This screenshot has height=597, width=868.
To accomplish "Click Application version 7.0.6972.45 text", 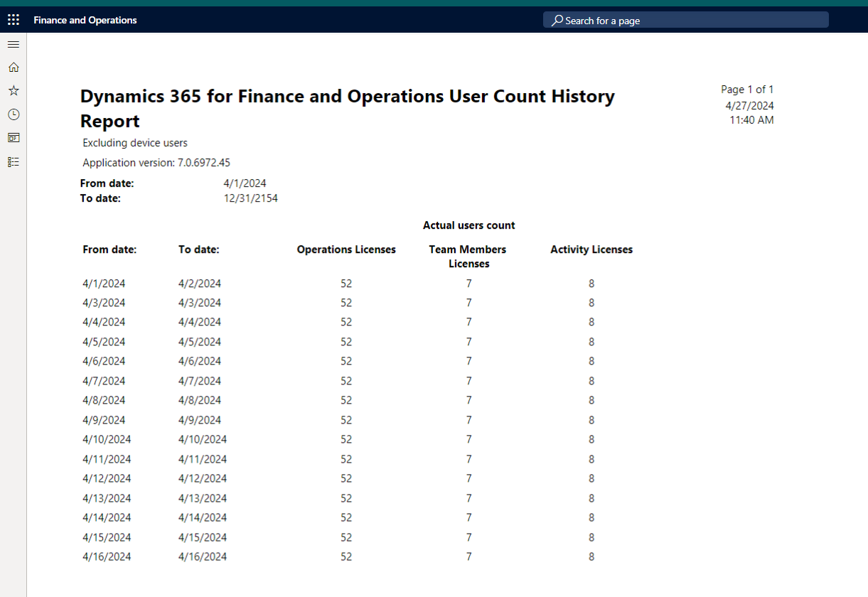I will pos(156,163).
